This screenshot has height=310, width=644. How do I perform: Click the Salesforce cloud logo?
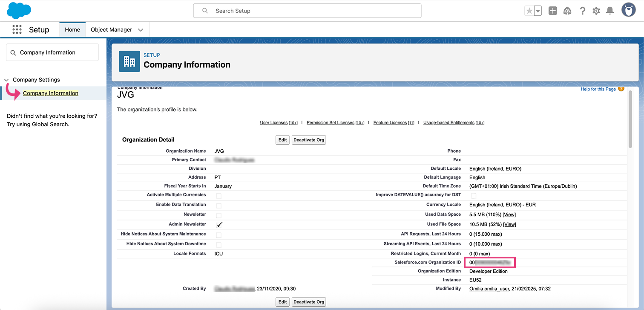pyautogui.click(x=19, y=11)
